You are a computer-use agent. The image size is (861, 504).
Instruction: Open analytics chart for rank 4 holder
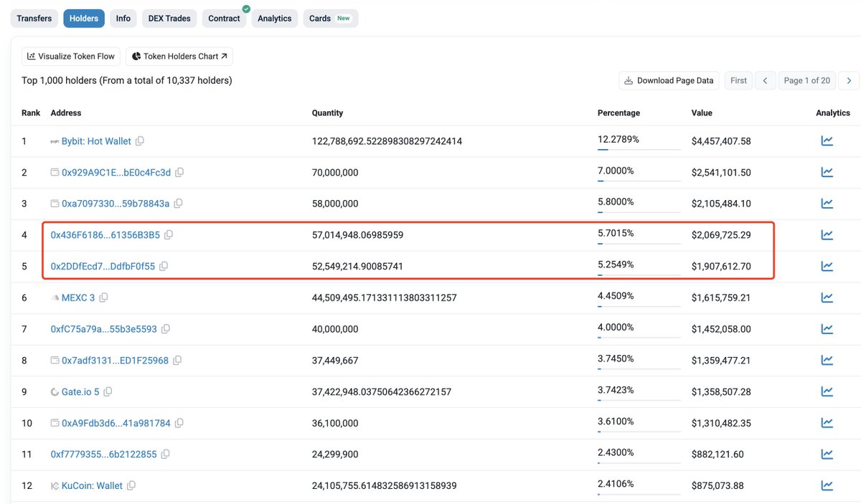pyautogui.click(x=827, y=234)
